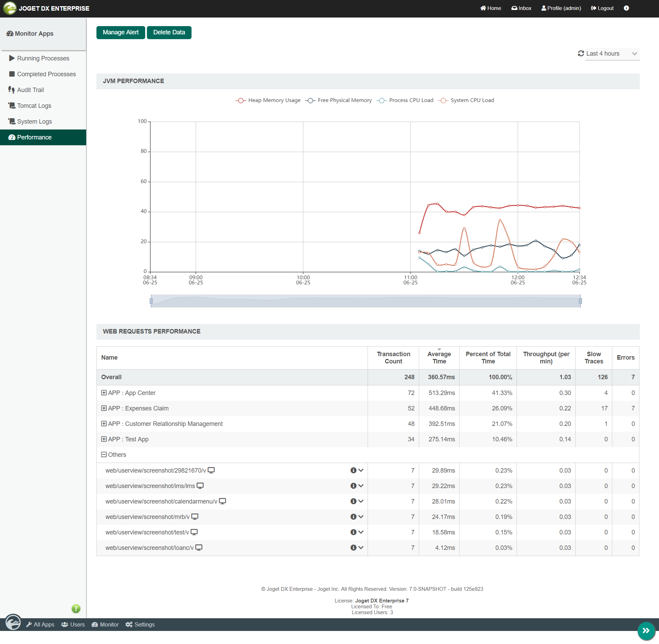Viewport: 659px width, 644px height.
Task: Click the Joget logo in the bottom bar
Action: pyautogui.click(x=13, y=622)
